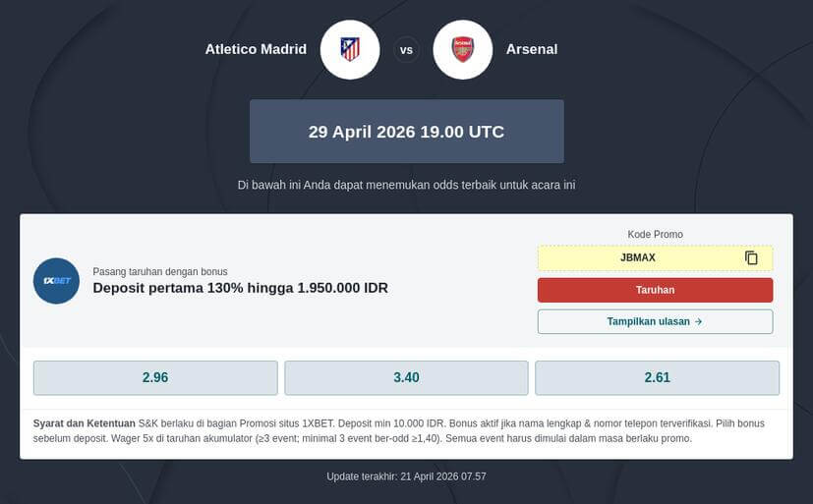Copy the promo code with the copy icon
The height and width of the screenshot is (504, 813).
751,258
